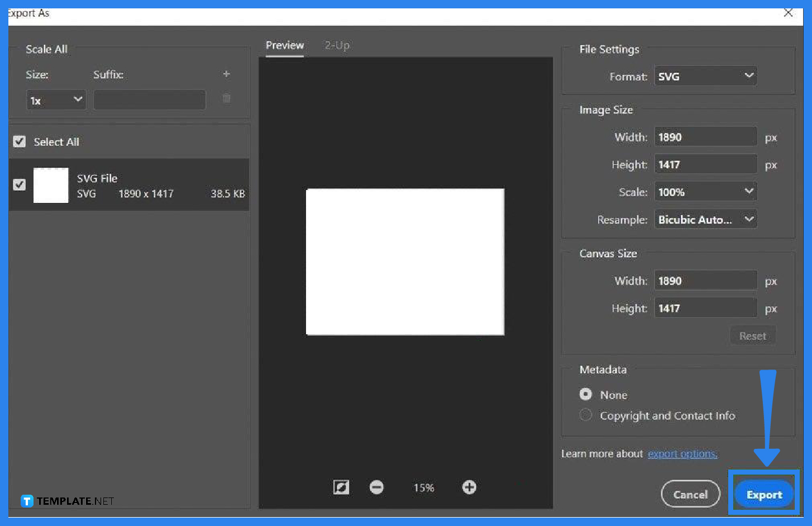
Task: Zoom into the preview with the plus icon
Action: tap(469, 487)
